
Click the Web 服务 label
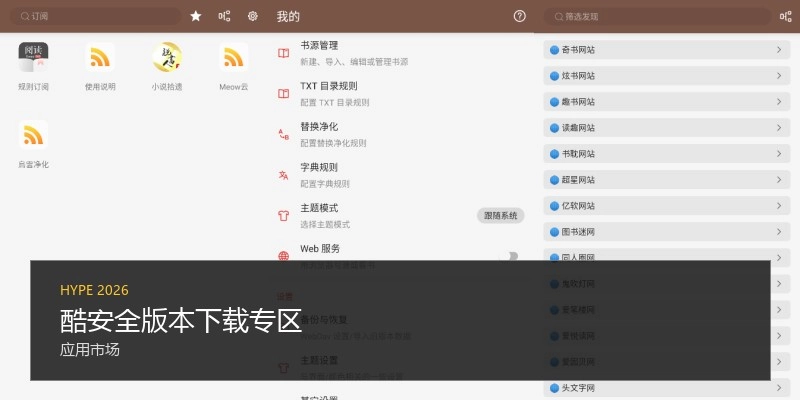pyautogui.click(x=320, y=249)
